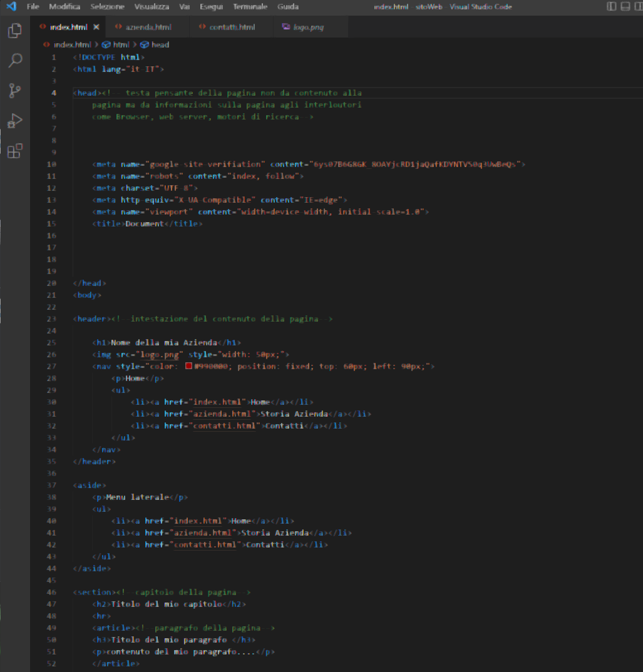Click index.html in the breadcrumb
Image resolution: width=643 pixels, height=672 pixels.
[x=72, y=44]
